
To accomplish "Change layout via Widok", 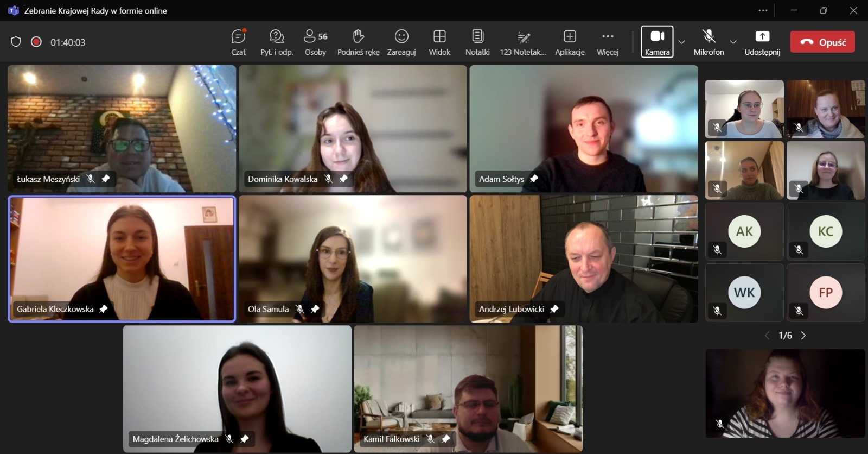I will [x=439, y=42].
